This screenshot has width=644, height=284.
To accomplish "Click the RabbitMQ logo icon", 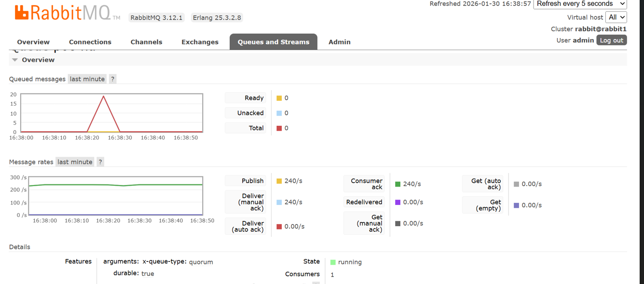I will click(x=22, y=13).
